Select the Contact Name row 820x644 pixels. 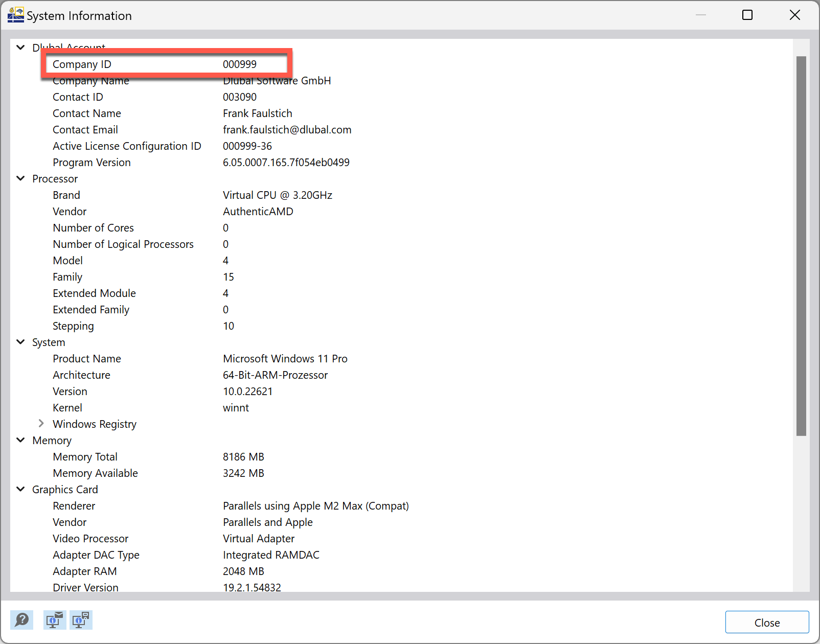pos(401,113)
